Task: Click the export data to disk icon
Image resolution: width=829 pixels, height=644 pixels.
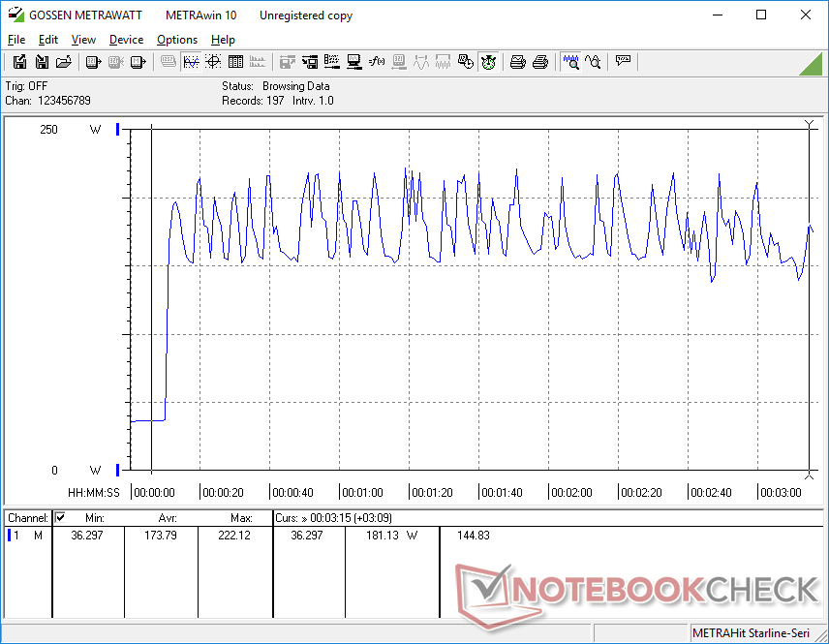Action: click(x=19, y=62)
